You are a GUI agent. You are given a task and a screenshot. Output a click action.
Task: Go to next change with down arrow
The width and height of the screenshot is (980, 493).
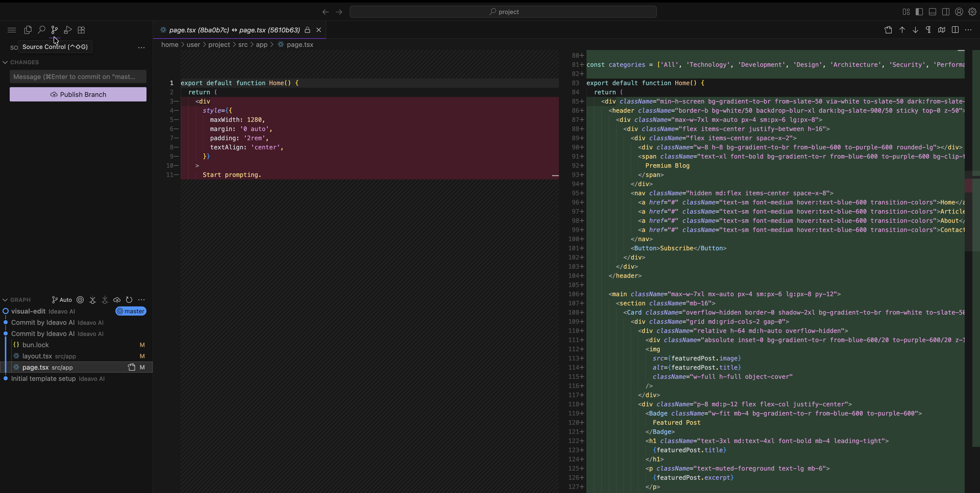coord(915,30)
